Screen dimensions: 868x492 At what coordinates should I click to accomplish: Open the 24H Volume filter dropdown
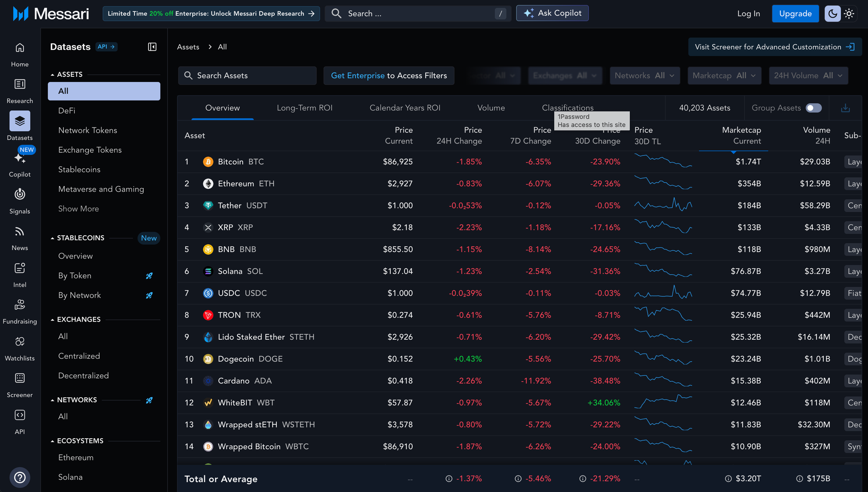808,75
